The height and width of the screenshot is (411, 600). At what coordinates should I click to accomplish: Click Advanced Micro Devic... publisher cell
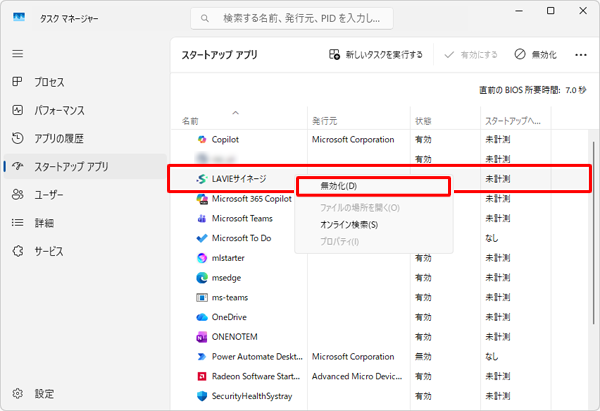click(x=357, y=377)
